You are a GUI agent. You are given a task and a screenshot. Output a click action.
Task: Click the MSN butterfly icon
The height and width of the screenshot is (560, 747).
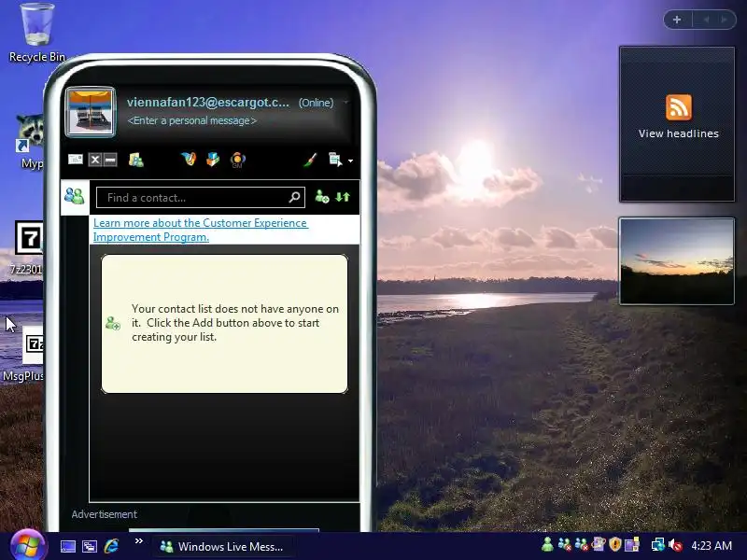tap(190, 159)
